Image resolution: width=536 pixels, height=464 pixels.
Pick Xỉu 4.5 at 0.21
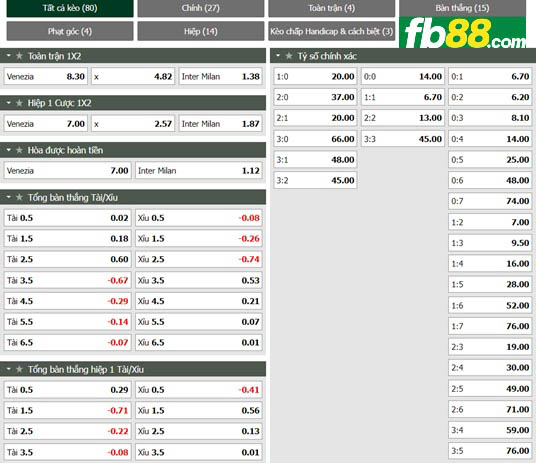click(x=199, y=301)
